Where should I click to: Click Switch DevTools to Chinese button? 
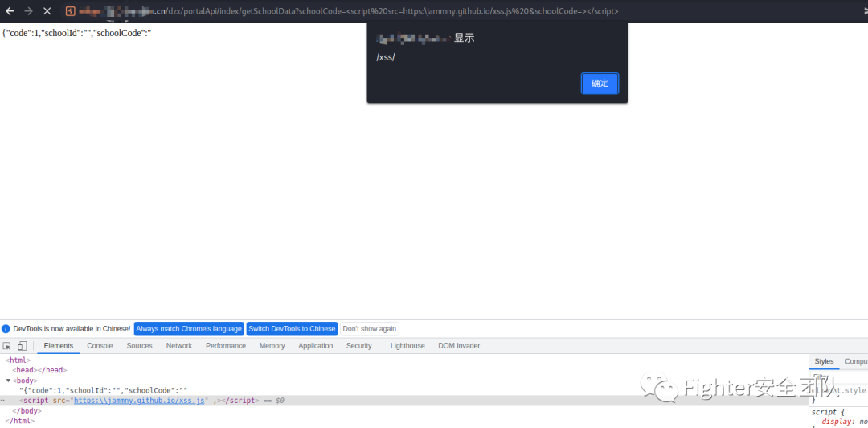coord(292,329)
